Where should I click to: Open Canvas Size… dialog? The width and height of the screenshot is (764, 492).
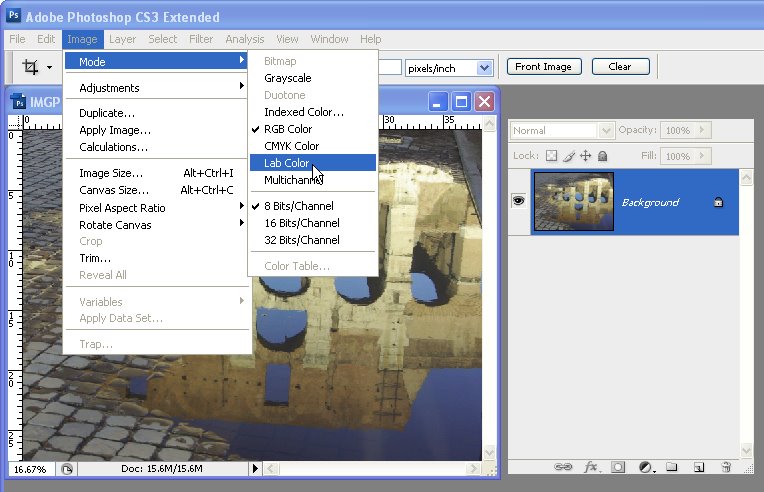tap(156, 190)
